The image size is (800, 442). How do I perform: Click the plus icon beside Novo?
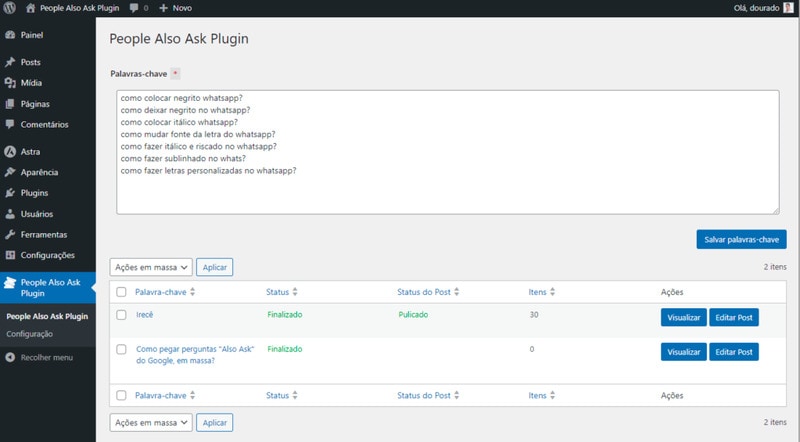163,8
